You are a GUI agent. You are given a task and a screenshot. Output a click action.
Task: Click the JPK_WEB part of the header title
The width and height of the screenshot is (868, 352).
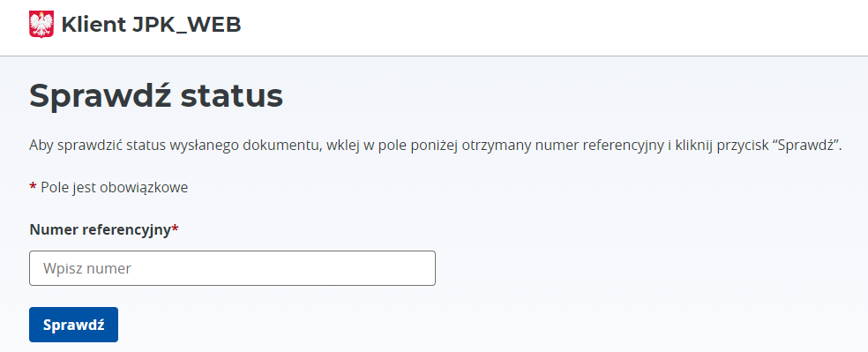(186, 26)
